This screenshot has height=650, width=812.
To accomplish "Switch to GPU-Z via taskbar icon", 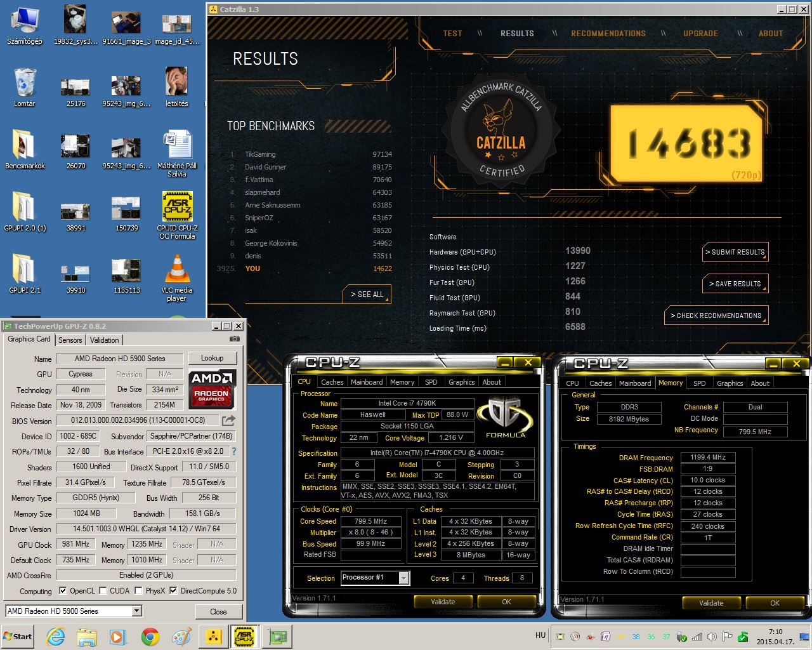I will 277,637.
